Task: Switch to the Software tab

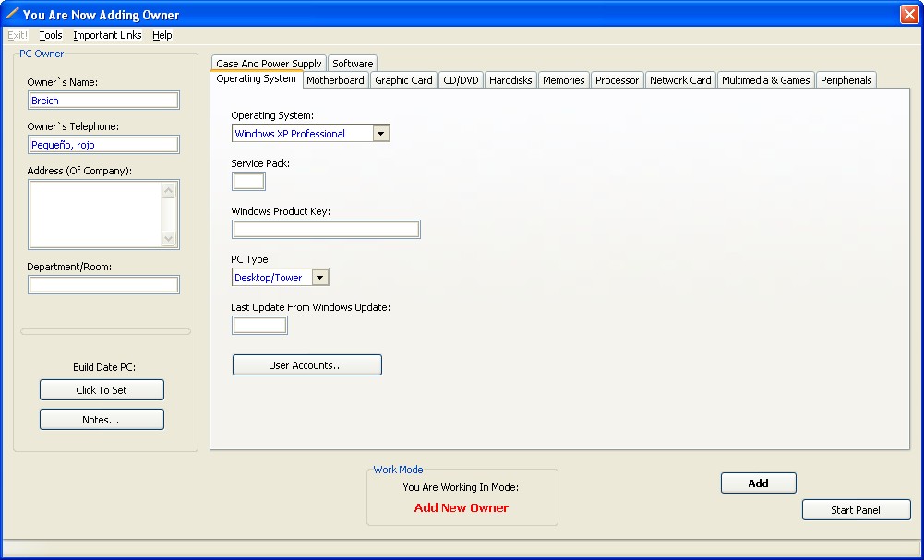Action: click(x=353, y=63)
